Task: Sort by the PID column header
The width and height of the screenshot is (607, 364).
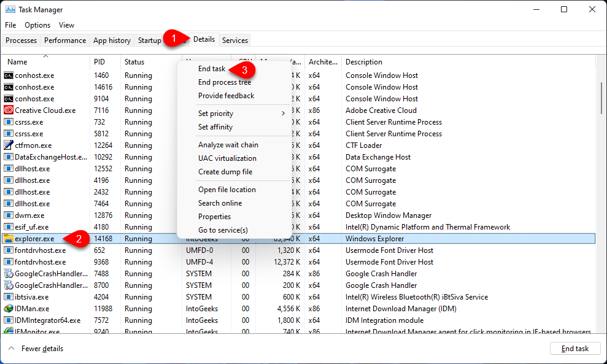Action: tap(106, 62)
